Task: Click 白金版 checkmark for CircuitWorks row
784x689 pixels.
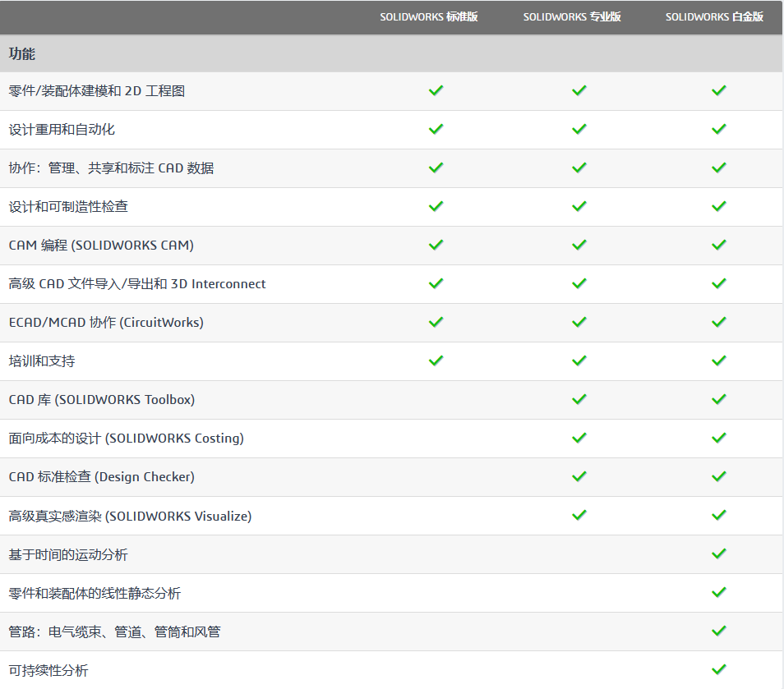Action: pos(719,322)
